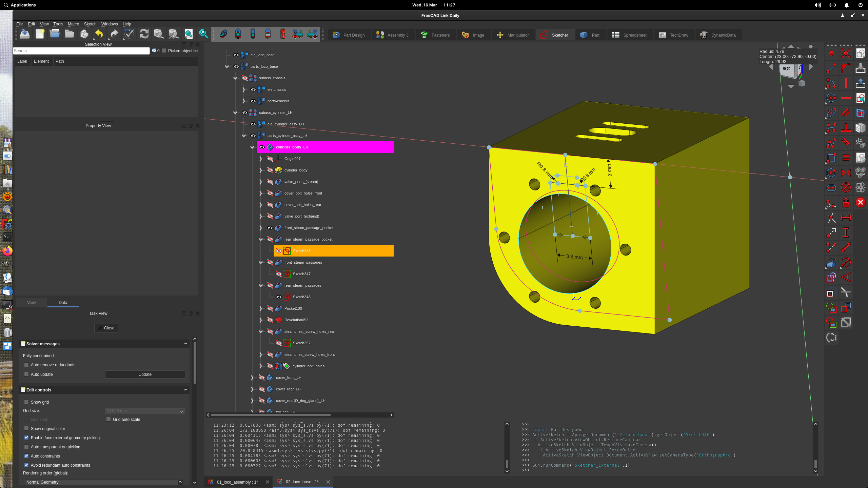
Task: Apply a tangent constraint
Action: (x=846, y=143)
